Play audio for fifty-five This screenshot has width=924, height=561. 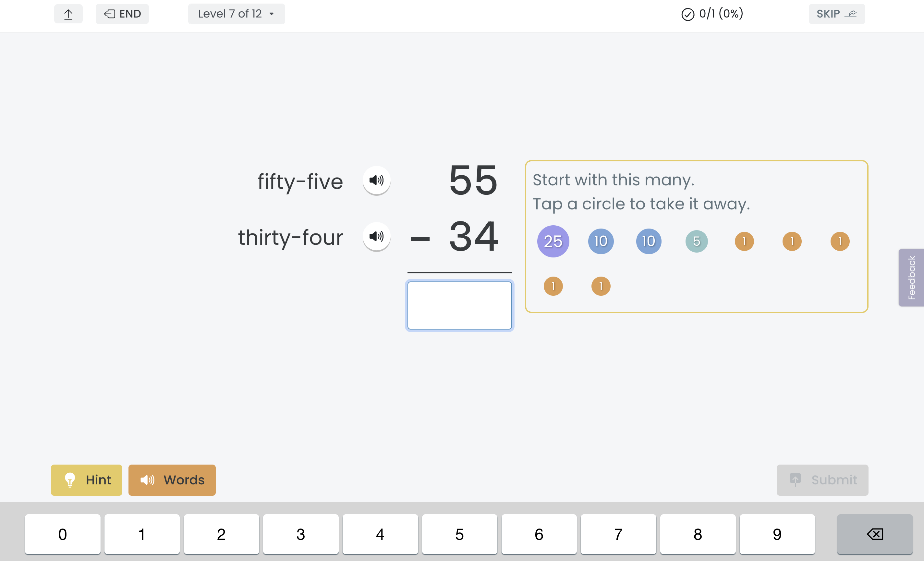pos(376,180)
